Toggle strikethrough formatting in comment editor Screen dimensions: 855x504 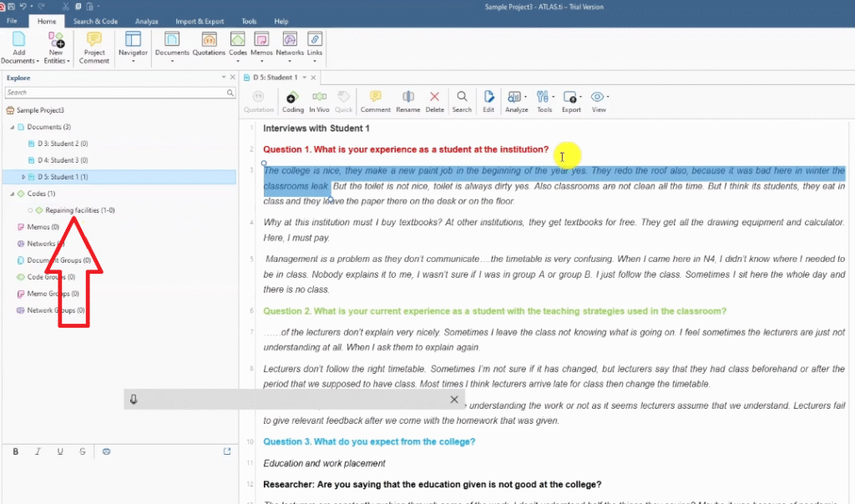(82, 451)
